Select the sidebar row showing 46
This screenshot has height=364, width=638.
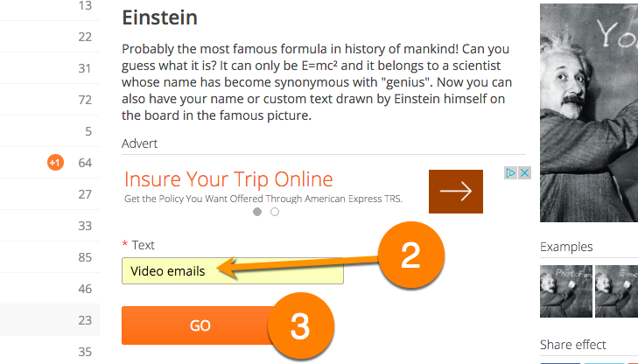pyautogui.click(x=50, y=289)
